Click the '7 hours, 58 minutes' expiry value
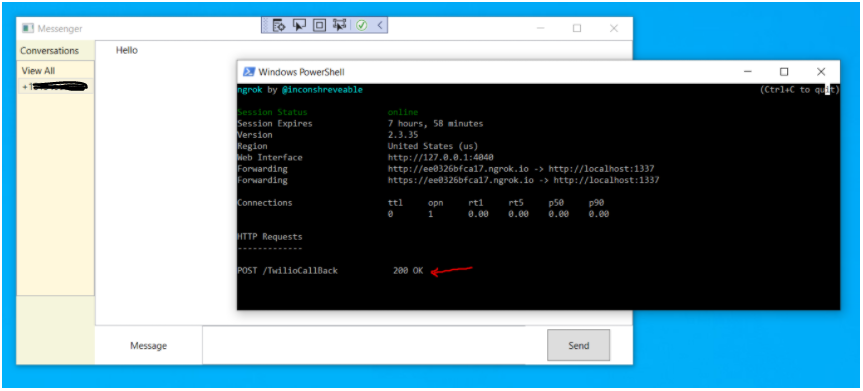 (435, 123)
